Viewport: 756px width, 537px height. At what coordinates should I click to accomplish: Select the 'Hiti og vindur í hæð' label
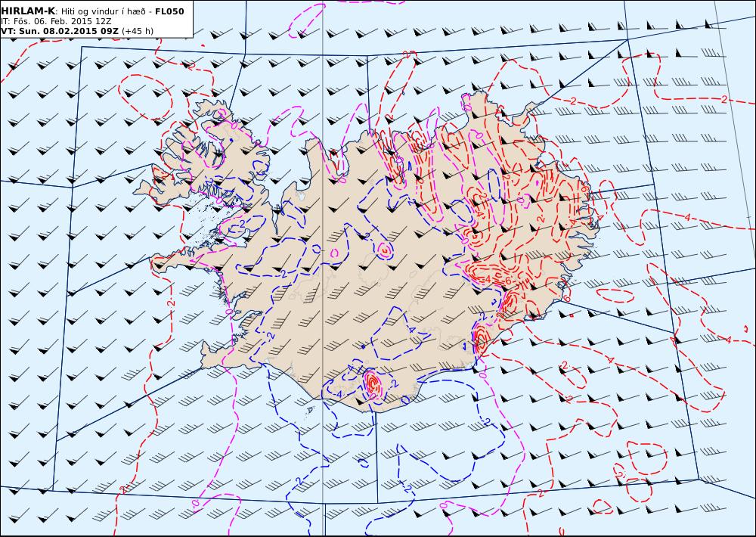103,11
